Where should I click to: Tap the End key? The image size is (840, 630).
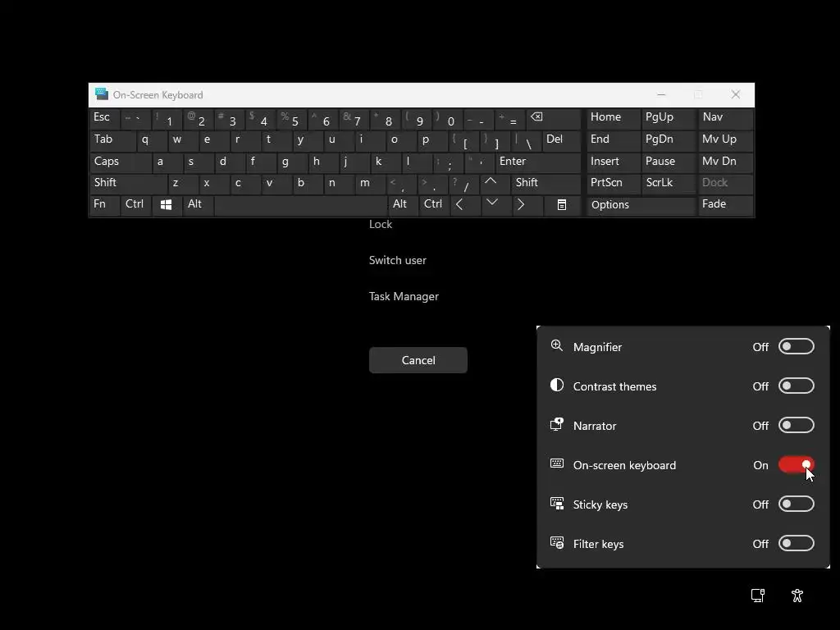click(x=612, y=140)
